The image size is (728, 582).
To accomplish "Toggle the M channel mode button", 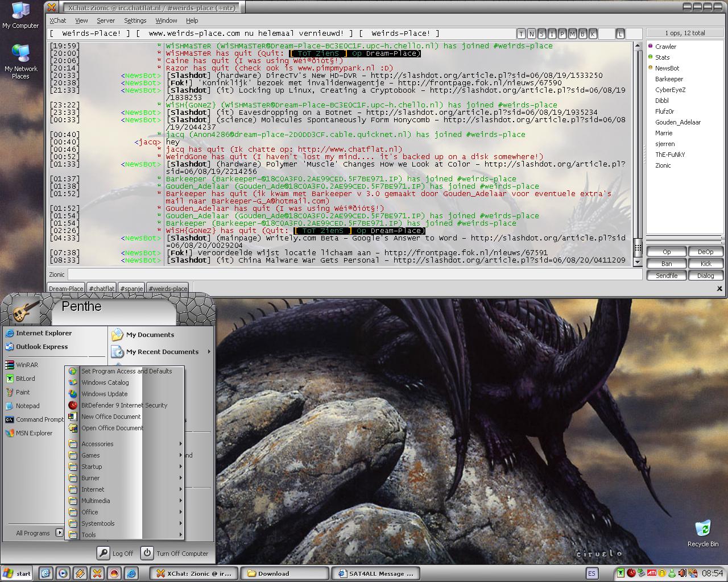I will click(572, 34).
